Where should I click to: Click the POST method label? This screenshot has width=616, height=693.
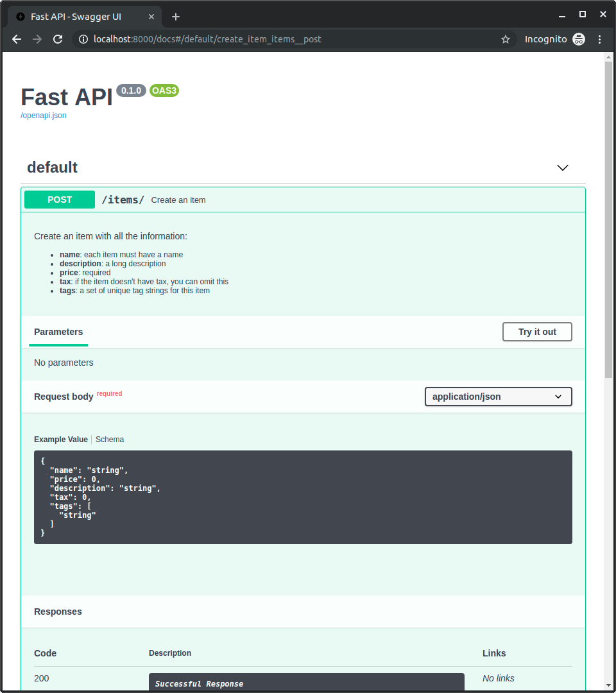59,200
